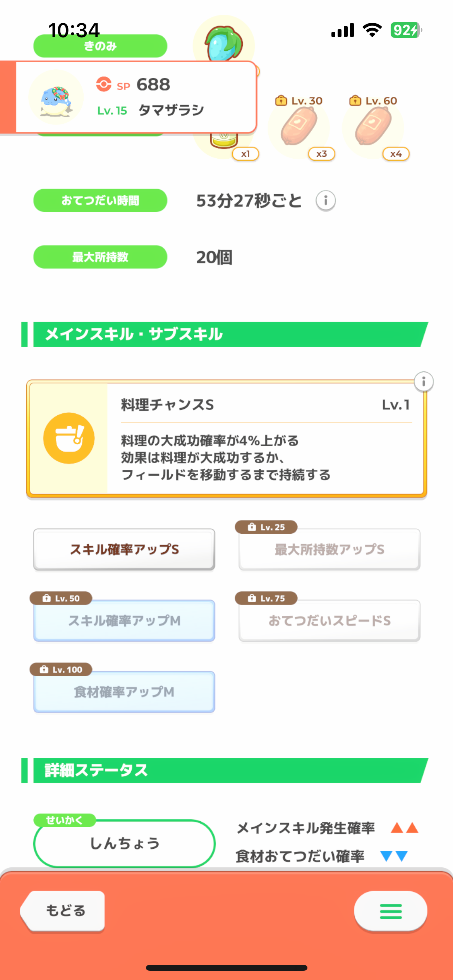Tap the しんちょう nature box

point(124,843)
